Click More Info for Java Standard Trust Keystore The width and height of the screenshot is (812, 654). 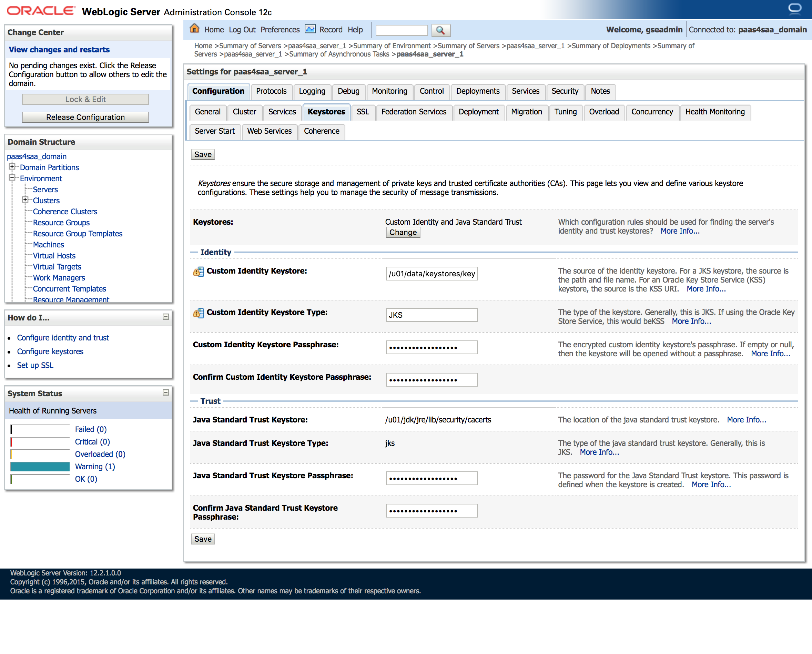point(747,420)
